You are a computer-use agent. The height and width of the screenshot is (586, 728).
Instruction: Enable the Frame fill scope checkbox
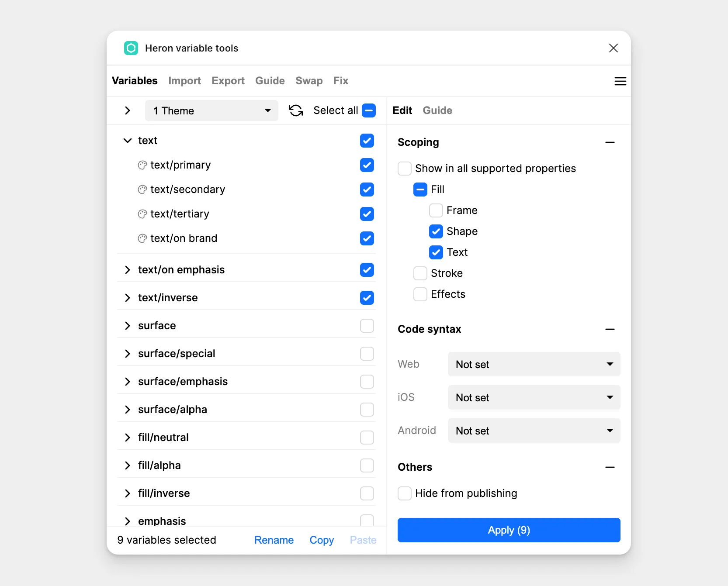click(x=436, y=210)
